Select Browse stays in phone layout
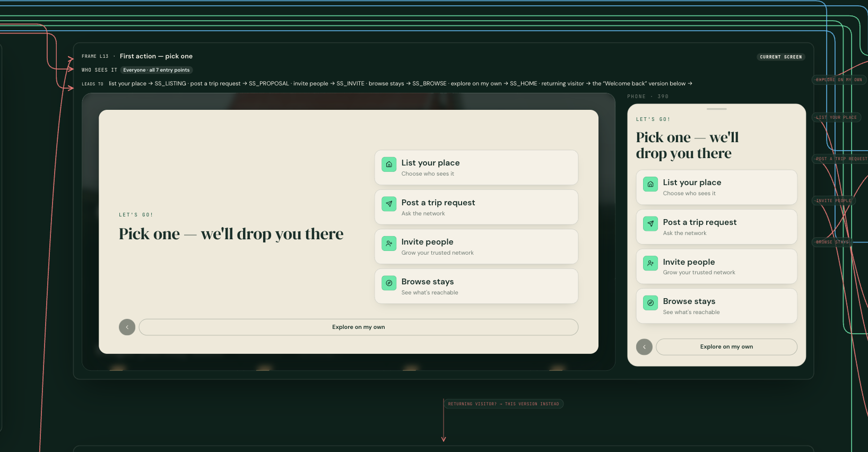This screenshot has height=452, width=868. pos(717,306)
